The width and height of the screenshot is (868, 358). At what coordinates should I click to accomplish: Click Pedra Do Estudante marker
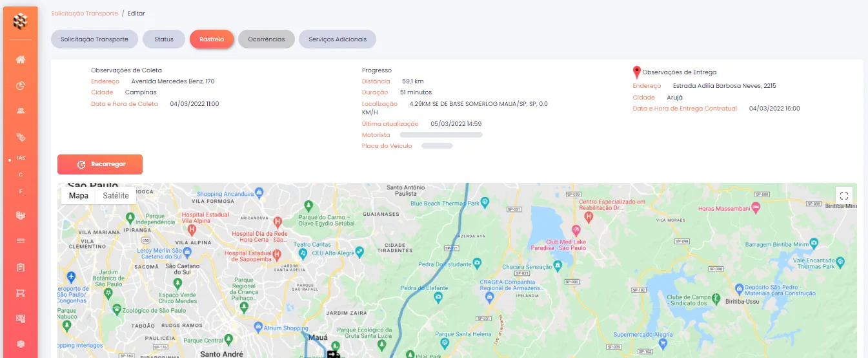477,263
